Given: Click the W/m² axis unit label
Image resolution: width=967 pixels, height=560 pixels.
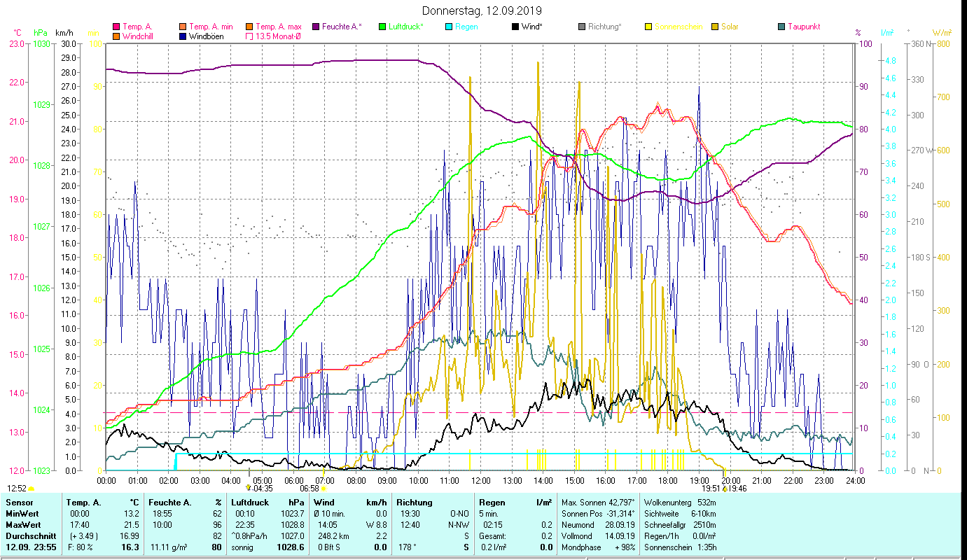Looking at the screenshot, I should tap(942, 32).
